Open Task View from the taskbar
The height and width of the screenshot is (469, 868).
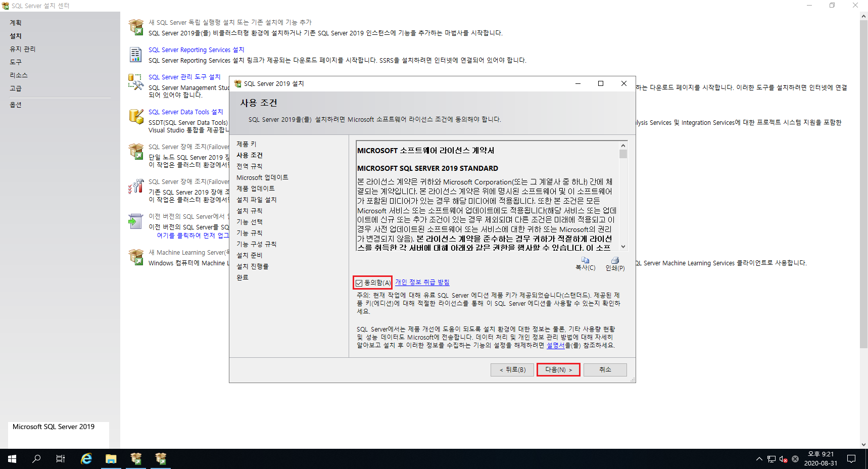click(x=61, y=459)
